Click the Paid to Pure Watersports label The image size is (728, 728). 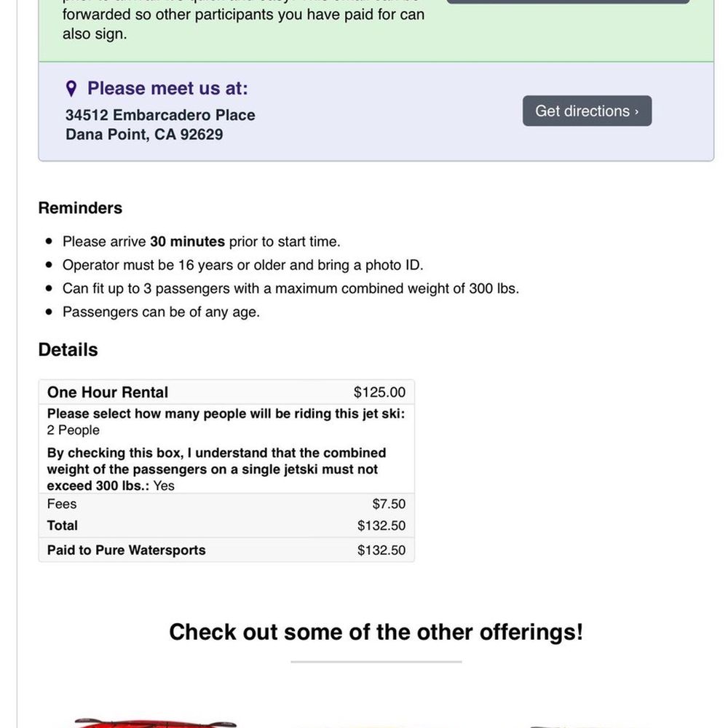point(126,550)
